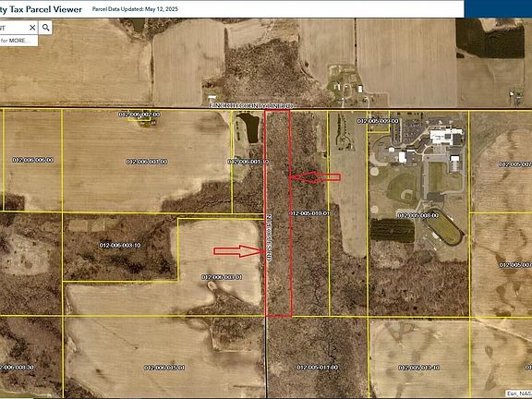Select parcel labeled 012-006-015-01

[x=164, y=368]
